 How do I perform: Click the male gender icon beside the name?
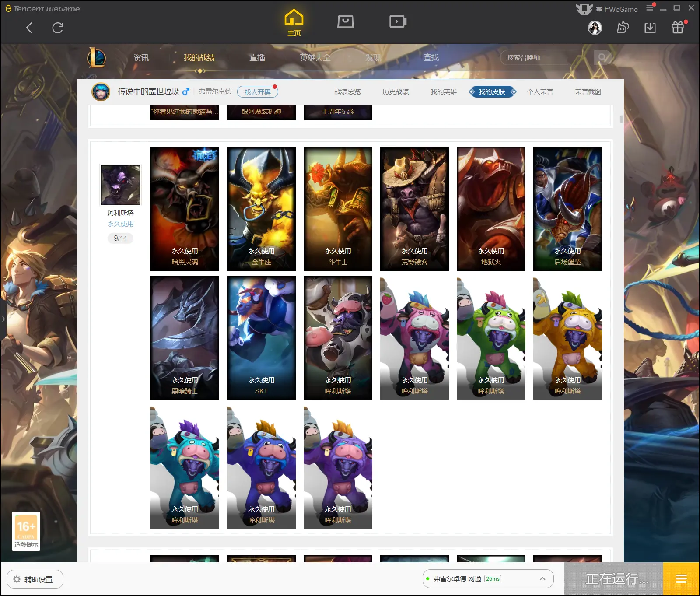(186, 91)
